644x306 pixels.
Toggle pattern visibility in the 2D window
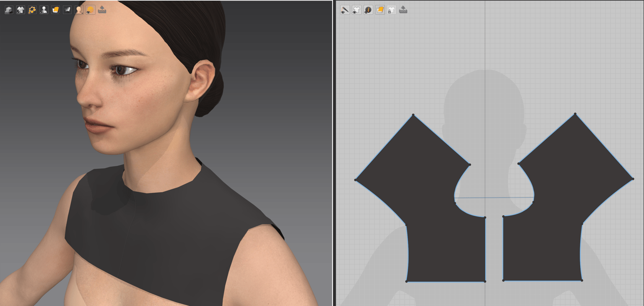[356, 10]
